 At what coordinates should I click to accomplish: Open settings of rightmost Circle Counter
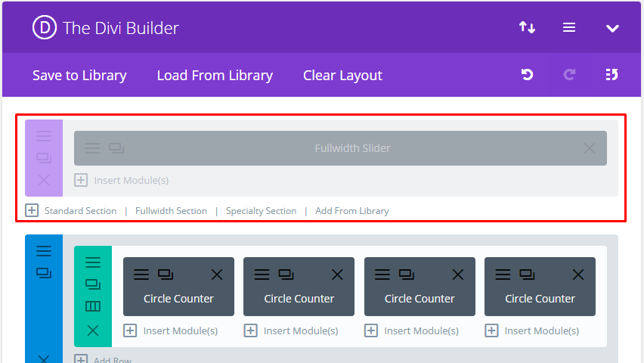tap(503, 275)
